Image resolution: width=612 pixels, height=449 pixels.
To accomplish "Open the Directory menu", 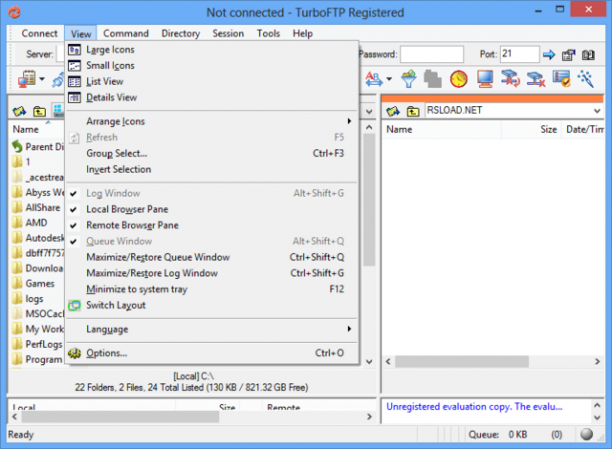I will click(x=180, y=34).
